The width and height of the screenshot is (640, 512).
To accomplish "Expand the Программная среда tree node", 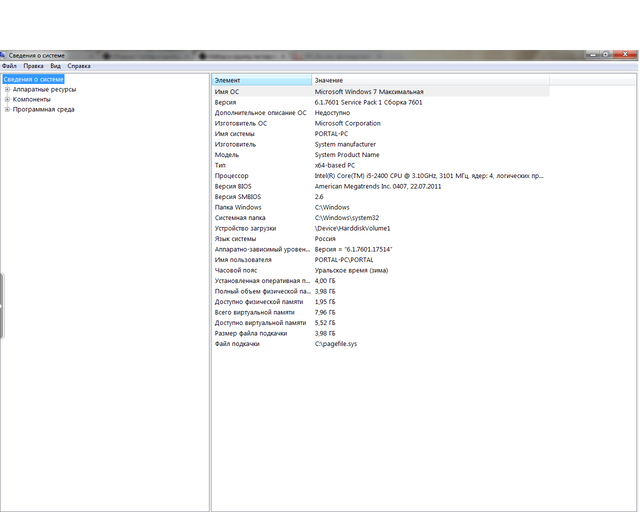I will (7, 110).
